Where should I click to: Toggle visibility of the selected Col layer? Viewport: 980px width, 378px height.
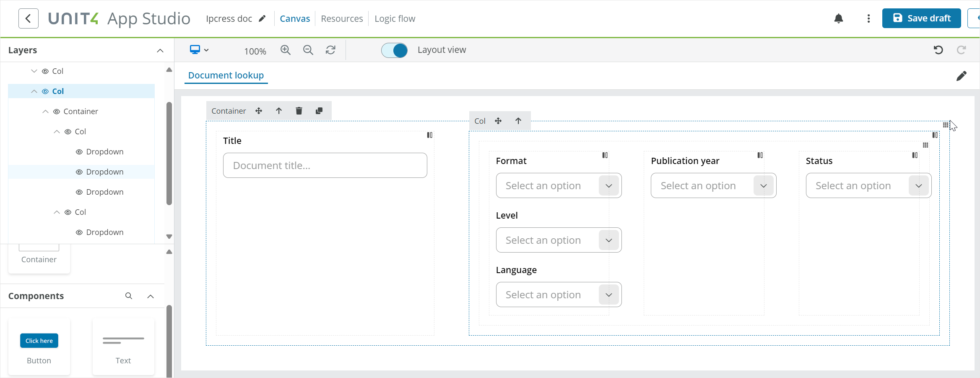pos(45,91)
